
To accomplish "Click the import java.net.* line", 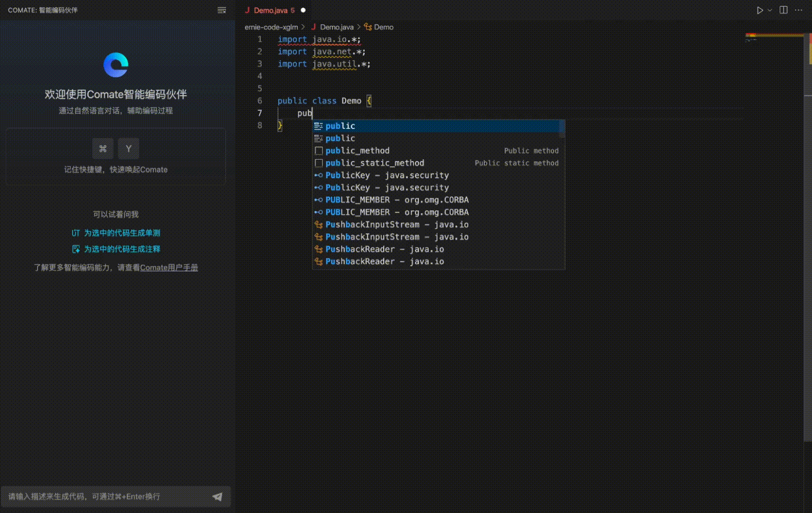I will [x=321, y=52].
